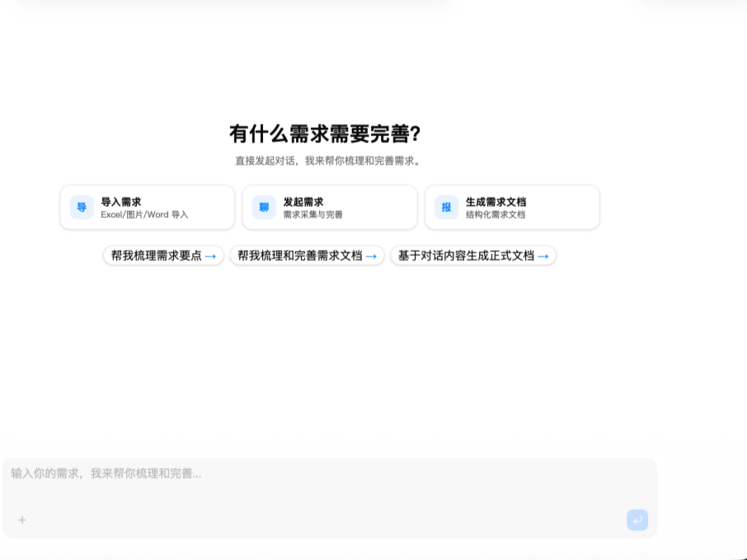Open the 导入需求 card
The width and height of the screenshot is (747, 560).
click(148, 207)
